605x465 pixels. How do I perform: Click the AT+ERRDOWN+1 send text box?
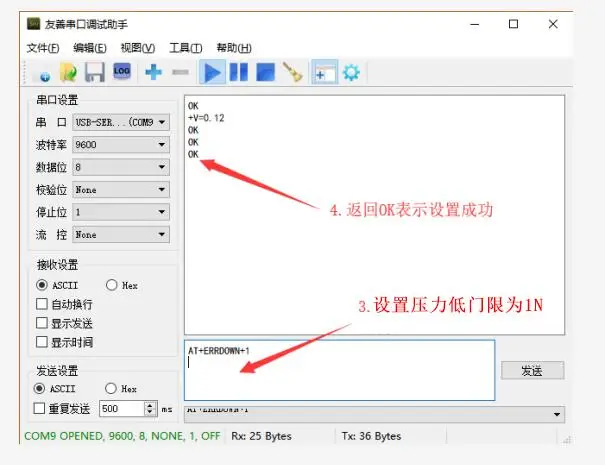[x=340, y=370]
